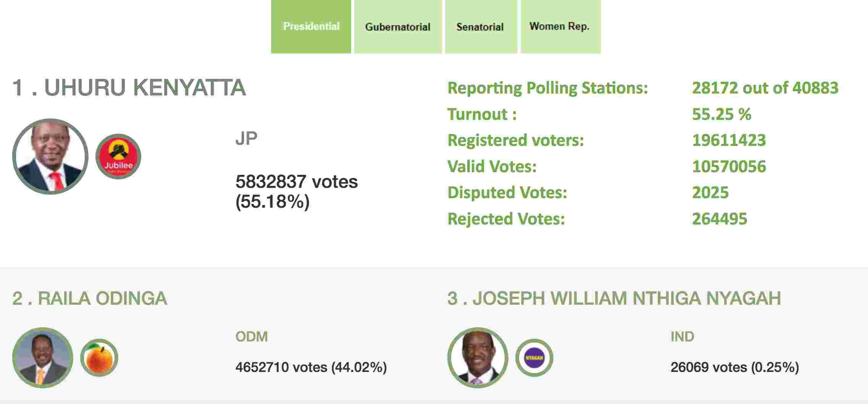868x404 pixels.
Task: Switch to the Senatorial tab
Action: (x=480, y=27)
